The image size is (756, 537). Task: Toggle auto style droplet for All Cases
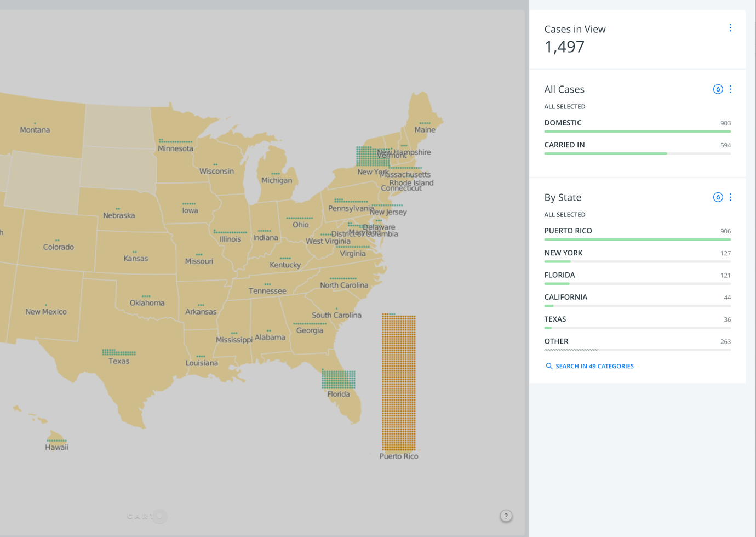pos(718,89)
